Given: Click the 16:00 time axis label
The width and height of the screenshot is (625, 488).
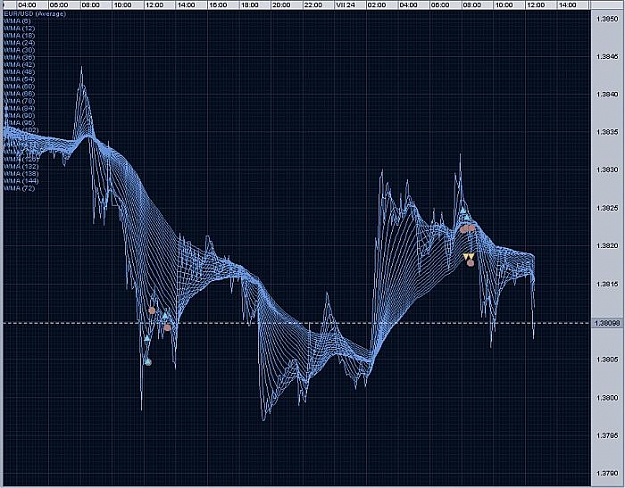Looking at the screenshot, I should coord(218,5).
